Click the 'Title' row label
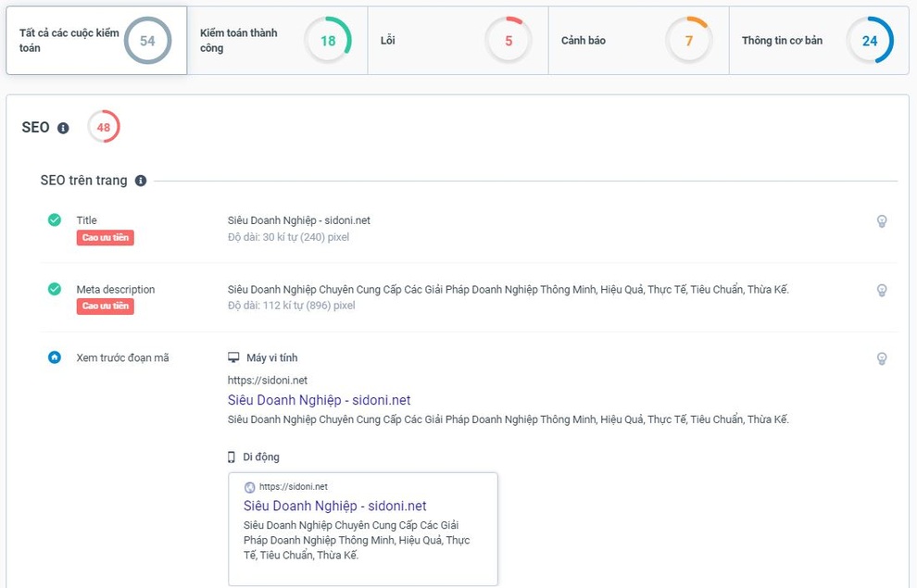This screenshot has height=588, width=917. point(86,220)
